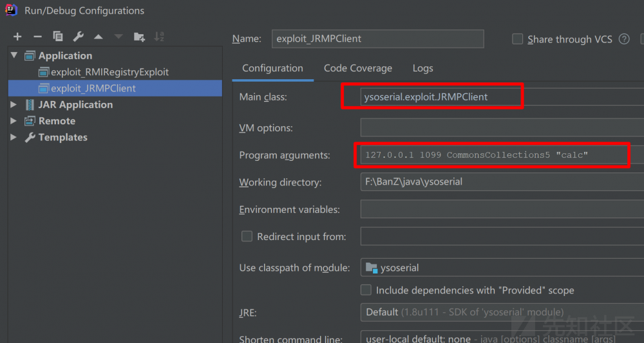Enable Include dependencies with Provided scope
The height and width of the screenshot is (343, 644).
(366, 290)
